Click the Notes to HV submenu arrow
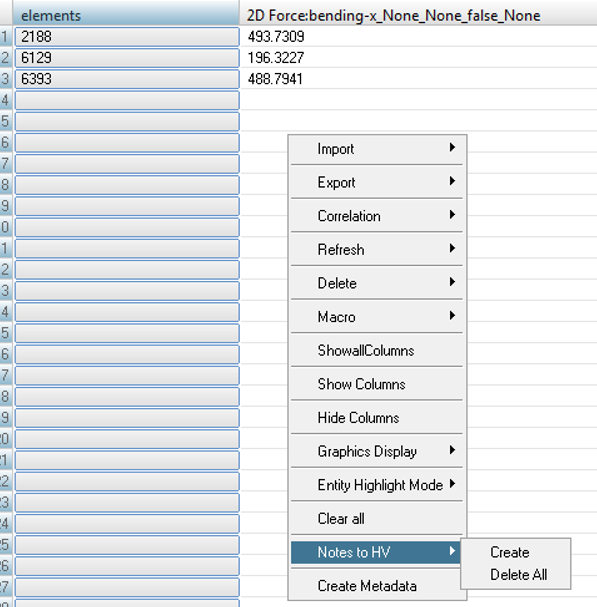This screenshot has height=607, width=597. (452, 551)
